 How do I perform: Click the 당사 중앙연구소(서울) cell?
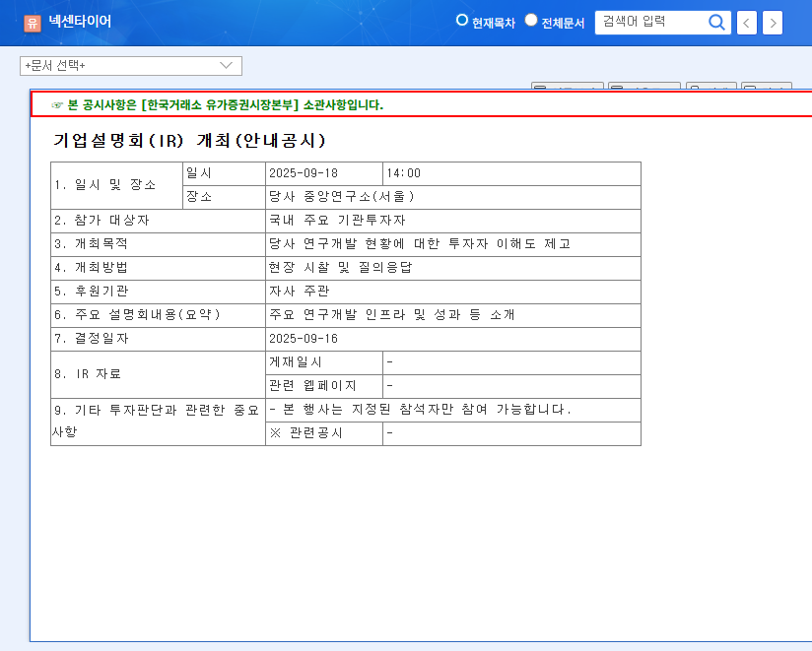[453, 197]
